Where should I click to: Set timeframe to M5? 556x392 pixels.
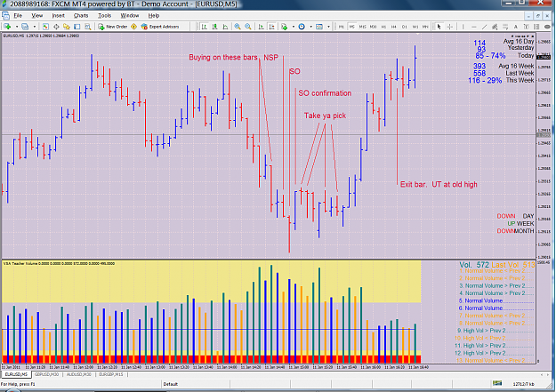click(351, 27)
